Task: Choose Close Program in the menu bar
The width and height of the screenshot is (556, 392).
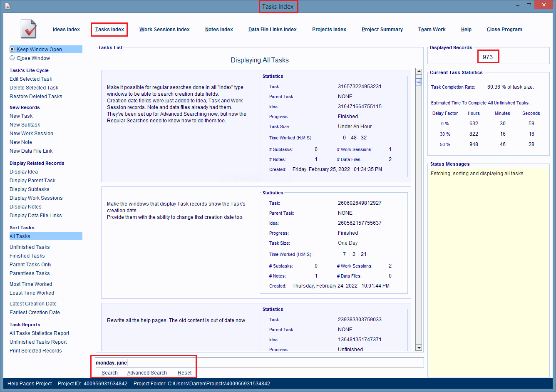Action: [x=504, y=30]
